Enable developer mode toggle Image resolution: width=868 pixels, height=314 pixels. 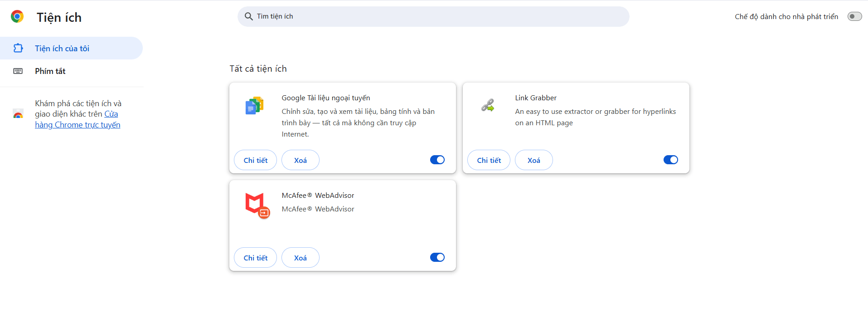(854, 16)
